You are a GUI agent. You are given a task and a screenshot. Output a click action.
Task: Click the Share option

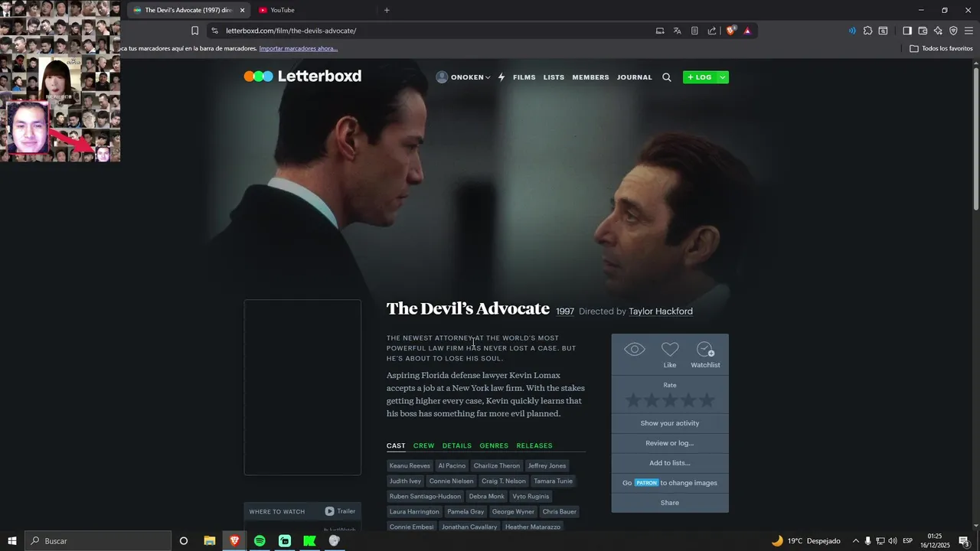670,503
